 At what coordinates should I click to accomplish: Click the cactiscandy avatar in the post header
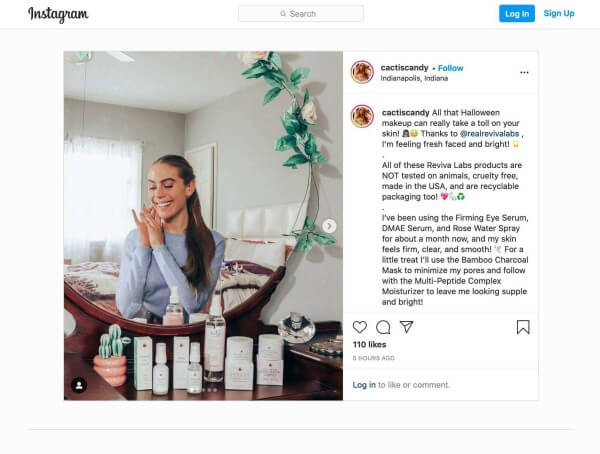[x=362, y=72]
